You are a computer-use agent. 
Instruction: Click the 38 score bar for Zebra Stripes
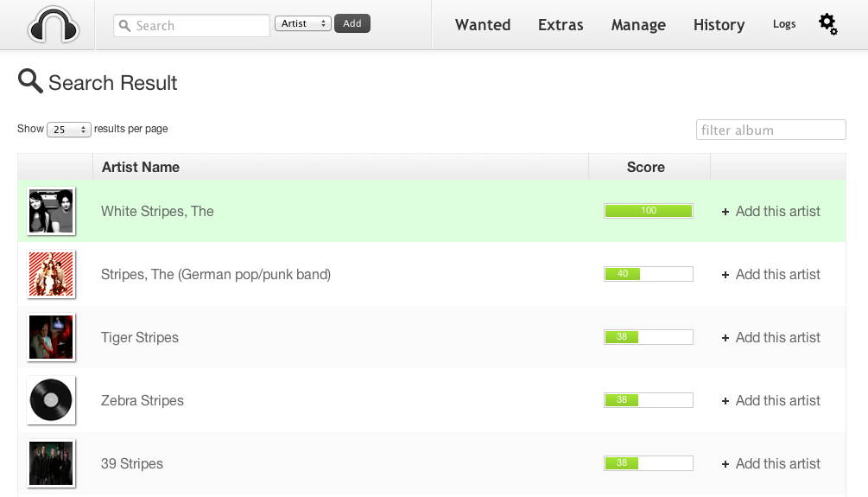(x=649, y=400)
